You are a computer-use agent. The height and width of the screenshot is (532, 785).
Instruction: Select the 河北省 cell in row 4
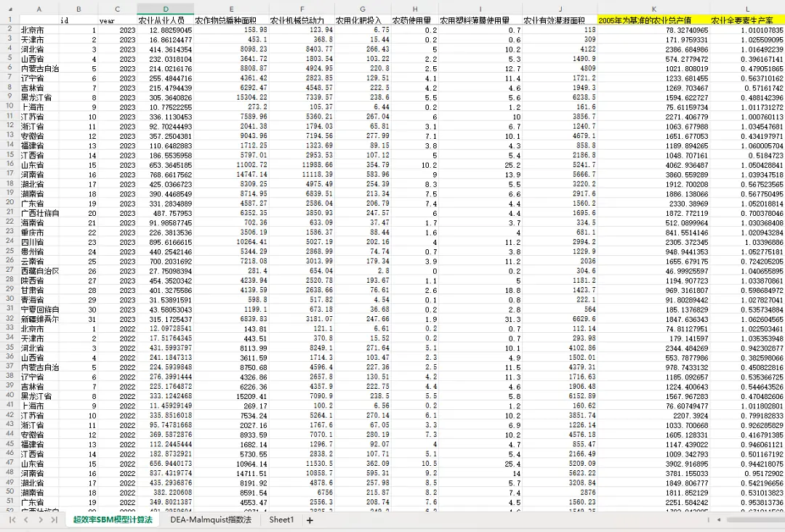[x=39, y=49]
